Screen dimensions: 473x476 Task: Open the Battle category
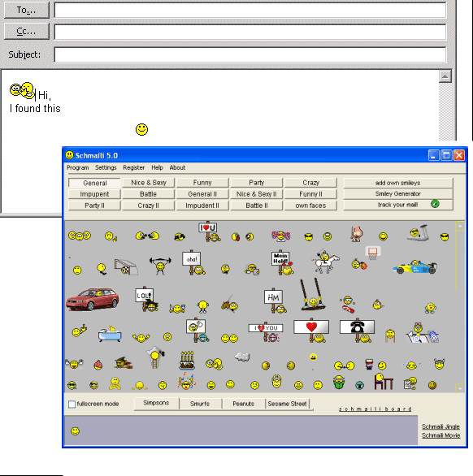(x=148, y=194)
